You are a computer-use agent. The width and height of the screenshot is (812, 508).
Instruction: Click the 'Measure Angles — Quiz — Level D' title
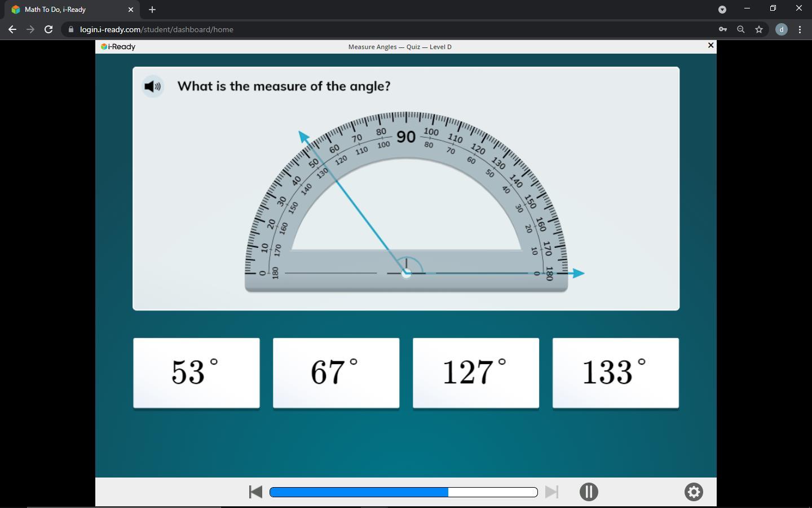(x=400, y=47)
